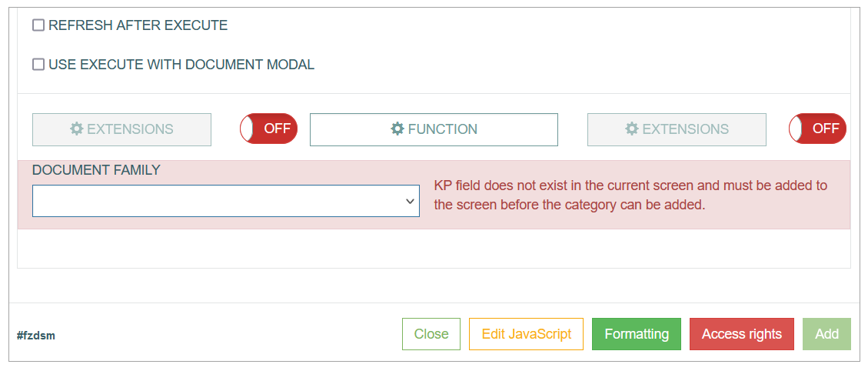The height and width of the screenshot is (371, 868).
Task: Switch on the OFF toggle next to FUNCTION
Action: pyautogui.click(x=268, y=129)
